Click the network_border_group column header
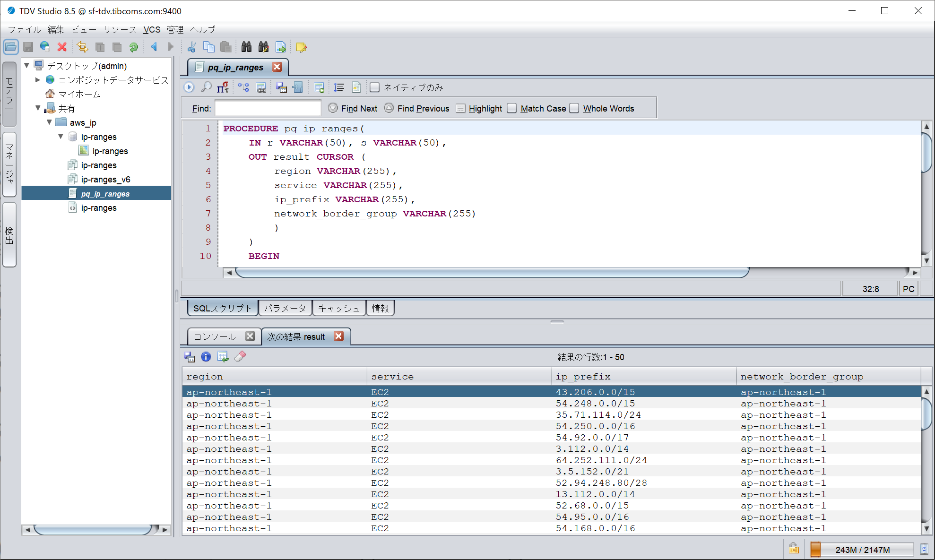This screenshot has width=935, height=560. pyautogui.click(x=829, y=377)
